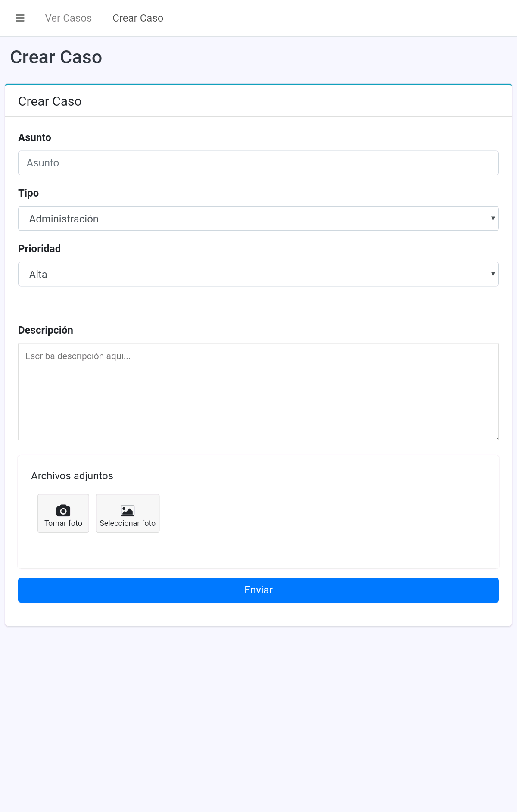Focus the Asunto text field
The height and width of the screenshot is (812, 517).
[258, 163]
